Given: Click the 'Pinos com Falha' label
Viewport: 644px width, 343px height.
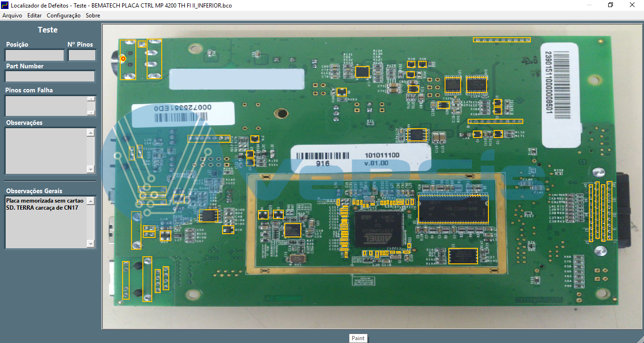Looking at the screenshot, I should [29, 90].
